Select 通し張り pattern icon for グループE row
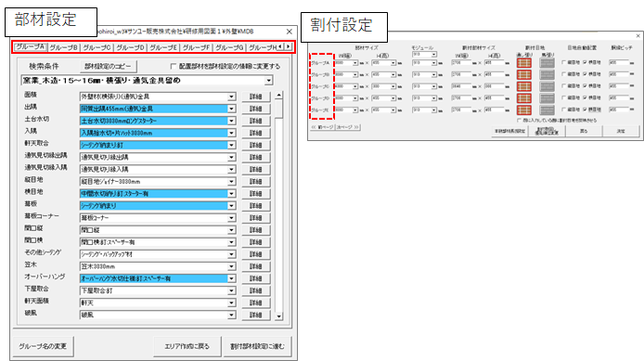 pos(523,110)
